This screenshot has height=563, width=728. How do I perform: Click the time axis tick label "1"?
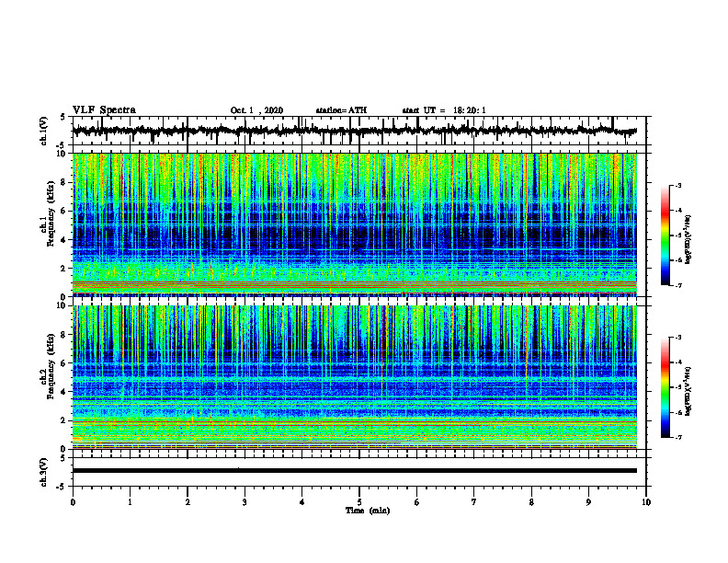coord(130,502)
